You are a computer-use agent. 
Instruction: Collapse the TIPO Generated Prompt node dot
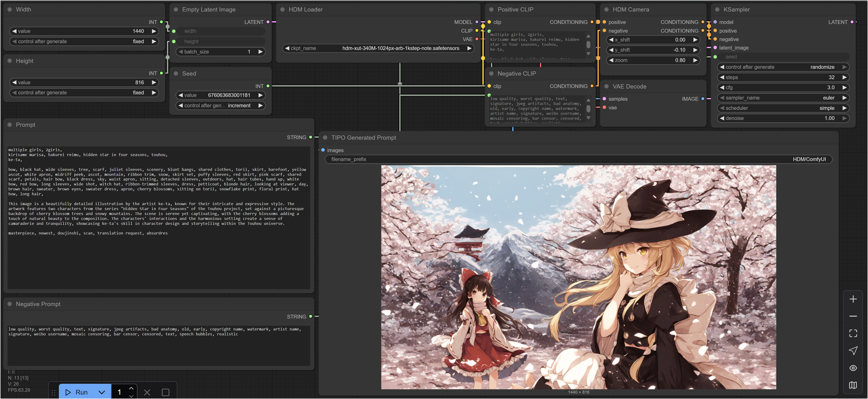click(325, 138)
